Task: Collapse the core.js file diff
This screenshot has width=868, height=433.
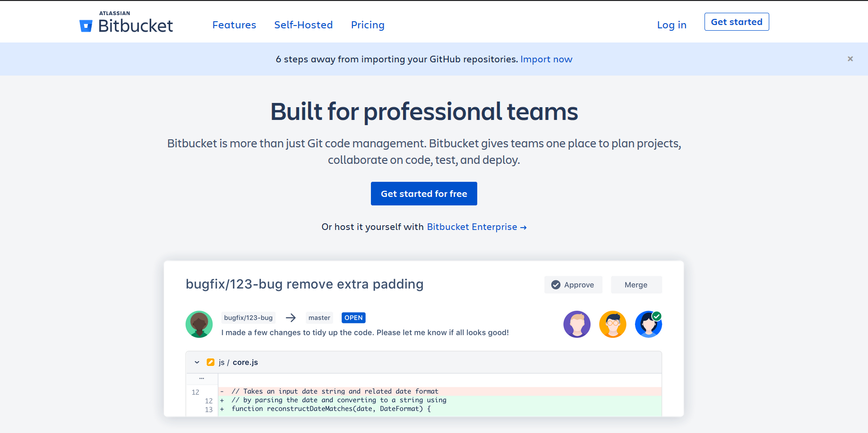Action: [197, 363]
